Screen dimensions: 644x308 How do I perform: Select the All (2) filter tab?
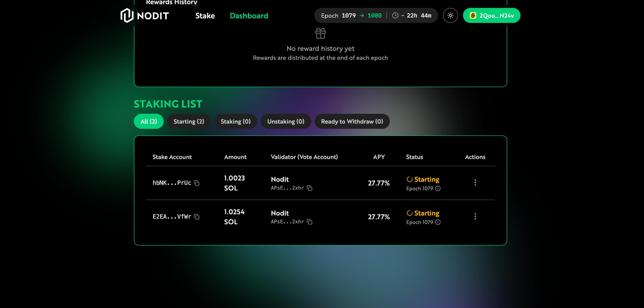coord(149,121)
